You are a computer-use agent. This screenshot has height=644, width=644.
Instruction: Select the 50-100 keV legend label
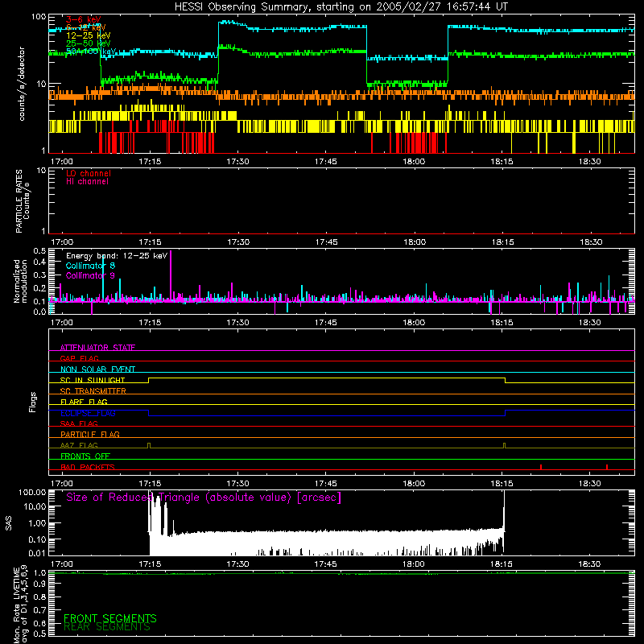pyautogui.click(x=91, y=52)
